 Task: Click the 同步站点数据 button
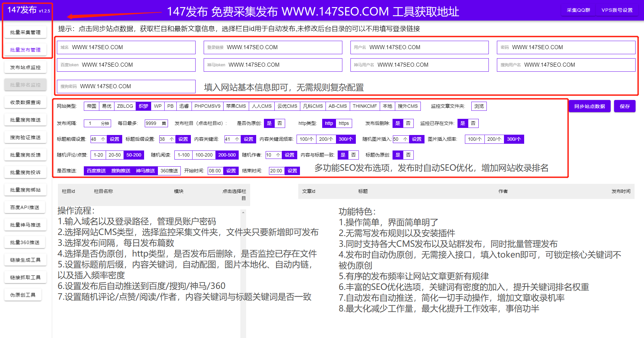coord(589,106)
